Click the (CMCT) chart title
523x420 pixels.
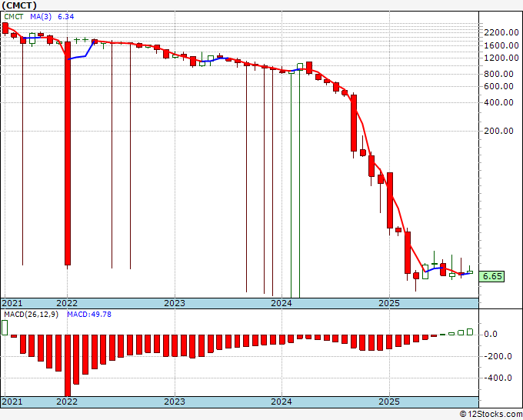click(18, 5)
